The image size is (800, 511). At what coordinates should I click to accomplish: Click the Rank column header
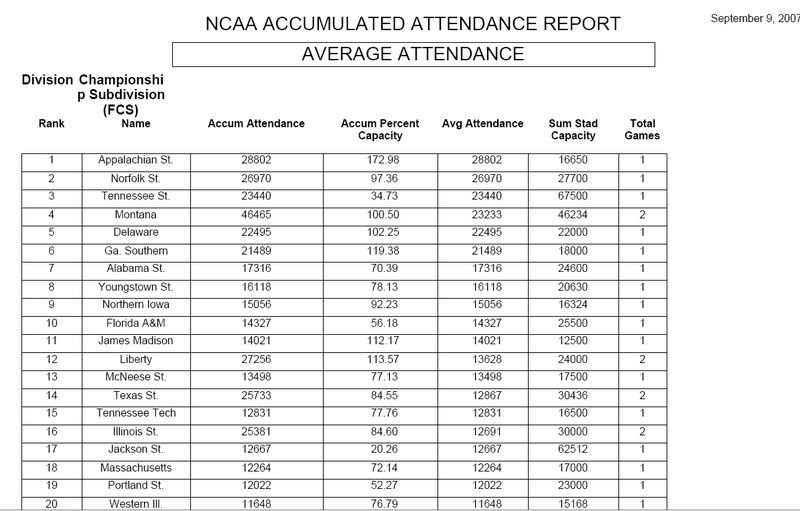tap(51, 124)
